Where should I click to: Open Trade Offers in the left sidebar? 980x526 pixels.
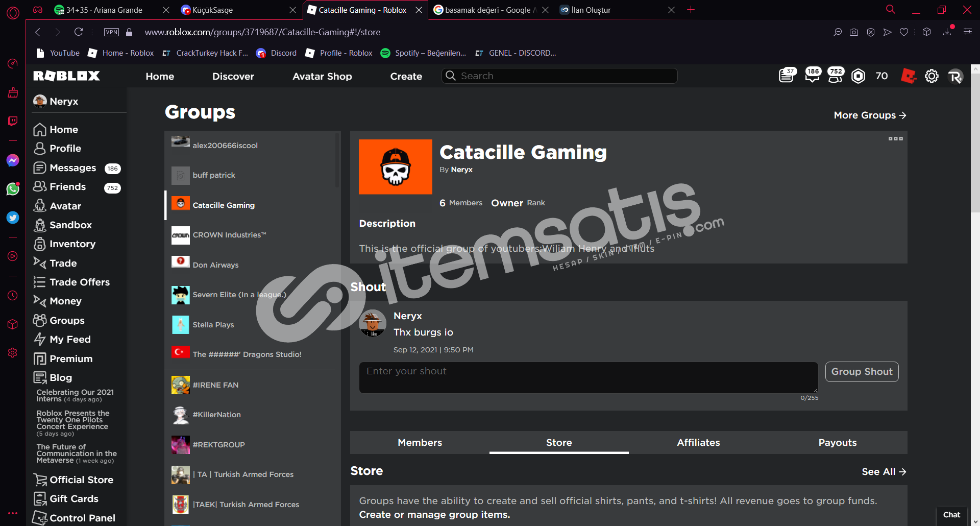(x=71, y=282)
